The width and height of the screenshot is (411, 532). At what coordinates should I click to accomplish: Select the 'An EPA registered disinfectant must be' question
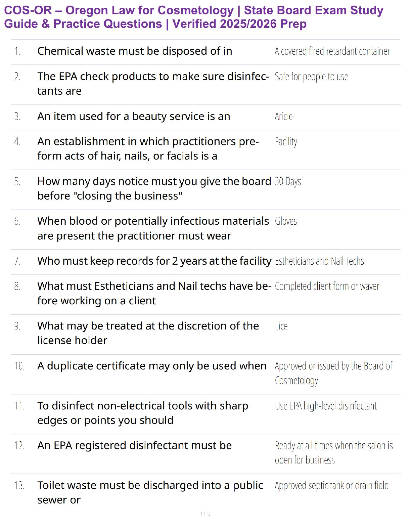click(134, 445)
